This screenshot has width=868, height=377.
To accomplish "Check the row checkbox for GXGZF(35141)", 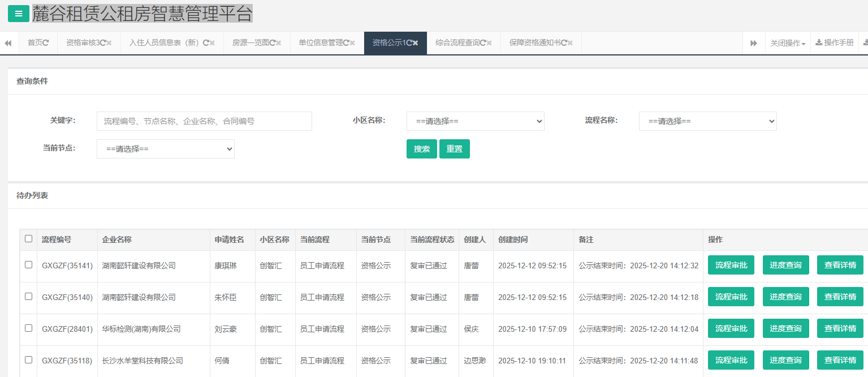I will (x=29, y=265).
